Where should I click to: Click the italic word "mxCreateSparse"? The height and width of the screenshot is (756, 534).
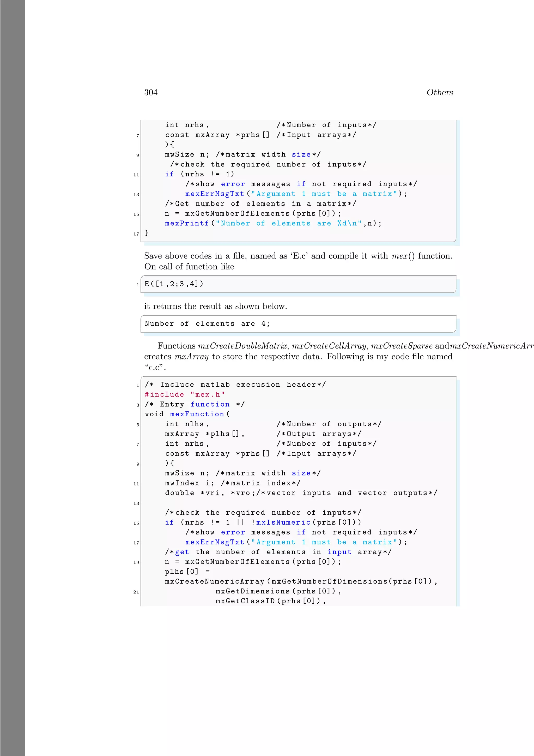[402, 346]
